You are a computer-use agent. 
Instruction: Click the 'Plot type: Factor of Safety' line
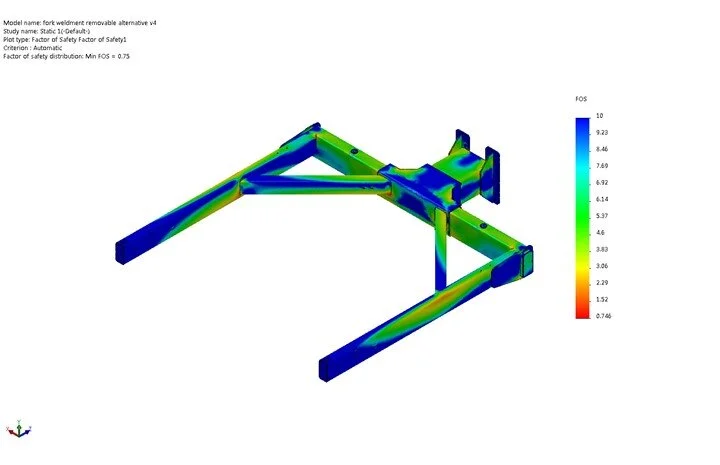65,39
